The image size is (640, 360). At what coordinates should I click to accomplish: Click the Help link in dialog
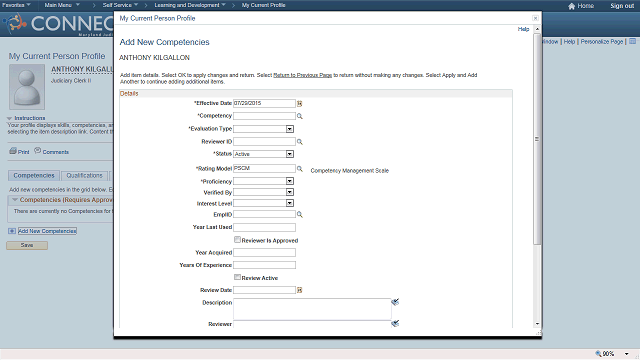coord(523,29)
